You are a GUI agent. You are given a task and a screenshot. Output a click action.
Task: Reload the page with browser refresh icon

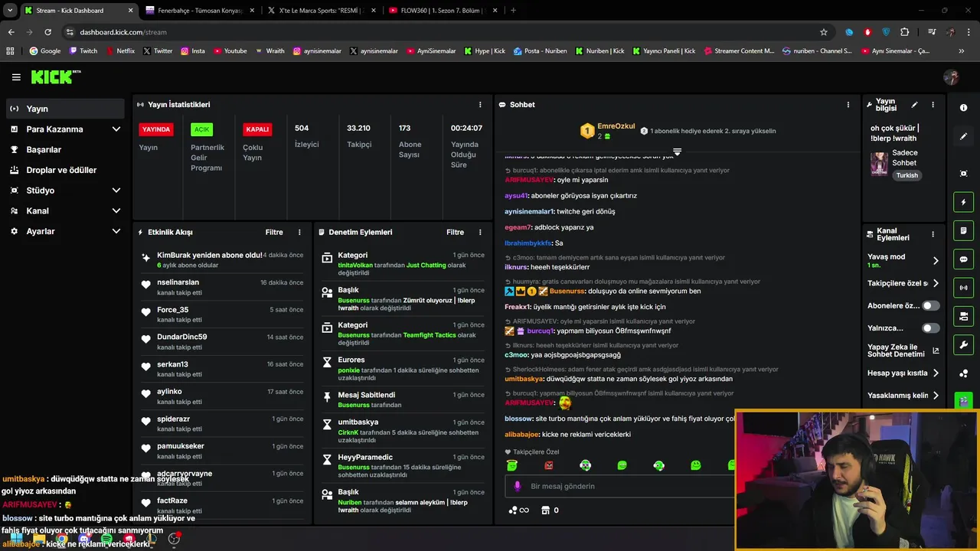tap(47, 32)
